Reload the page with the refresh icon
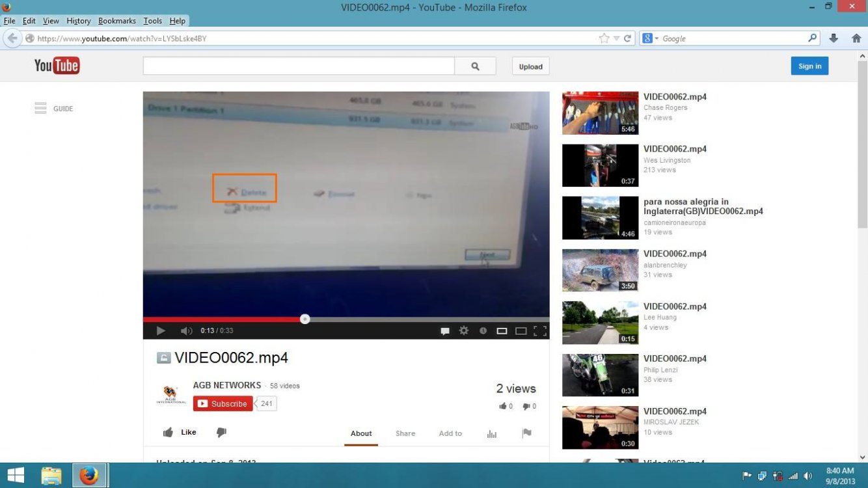This screenshot has height=488, width=868. 628,38
